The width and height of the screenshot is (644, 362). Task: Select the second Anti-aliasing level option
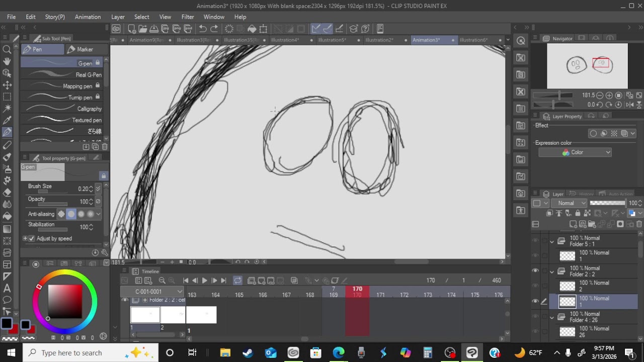pos(71,214)
